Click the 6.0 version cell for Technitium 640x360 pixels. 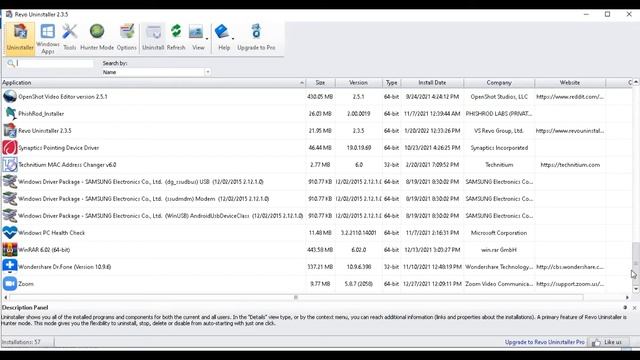pos(358,165)
